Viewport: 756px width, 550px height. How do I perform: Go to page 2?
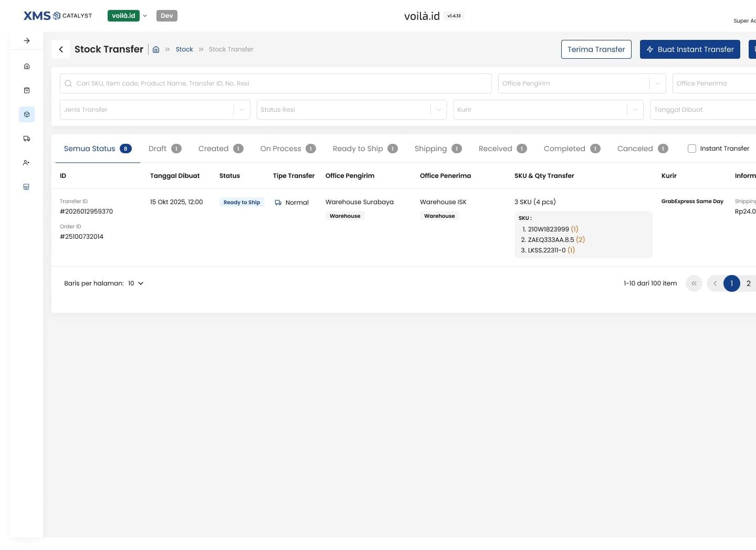point(749,283)
